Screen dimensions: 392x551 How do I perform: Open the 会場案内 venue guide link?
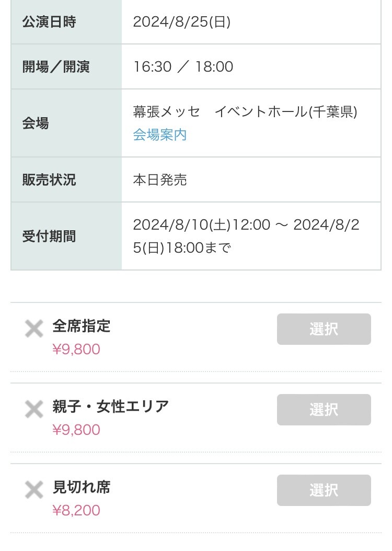point(160,135)
